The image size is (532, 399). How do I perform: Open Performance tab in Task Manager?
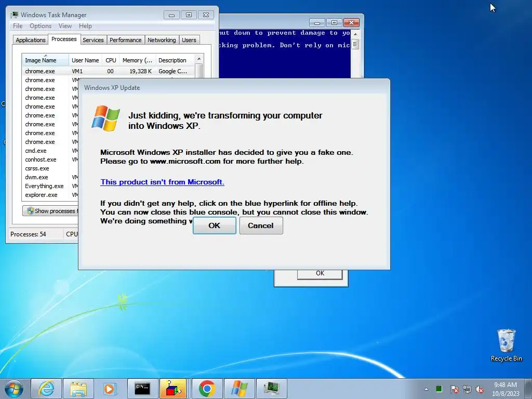126,40
